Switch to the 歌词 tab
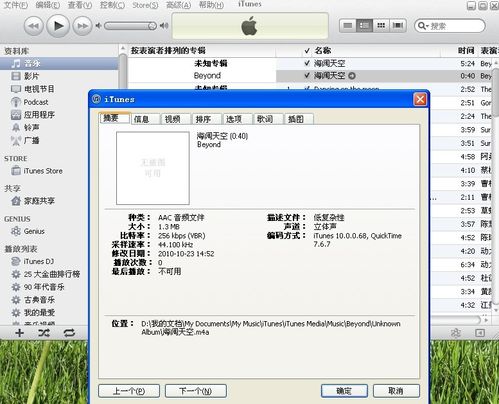 tap(268, 119)
